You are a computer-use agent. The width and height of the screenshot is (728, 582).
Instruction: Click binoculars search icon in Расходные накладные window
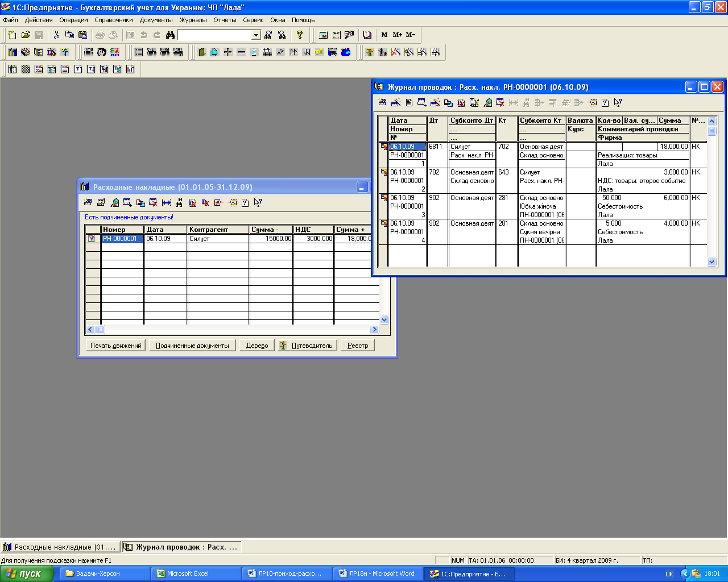point(179,203)
